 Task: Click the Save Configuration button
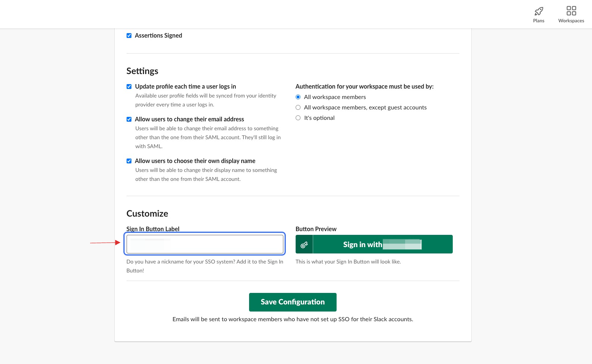[293, 302]
